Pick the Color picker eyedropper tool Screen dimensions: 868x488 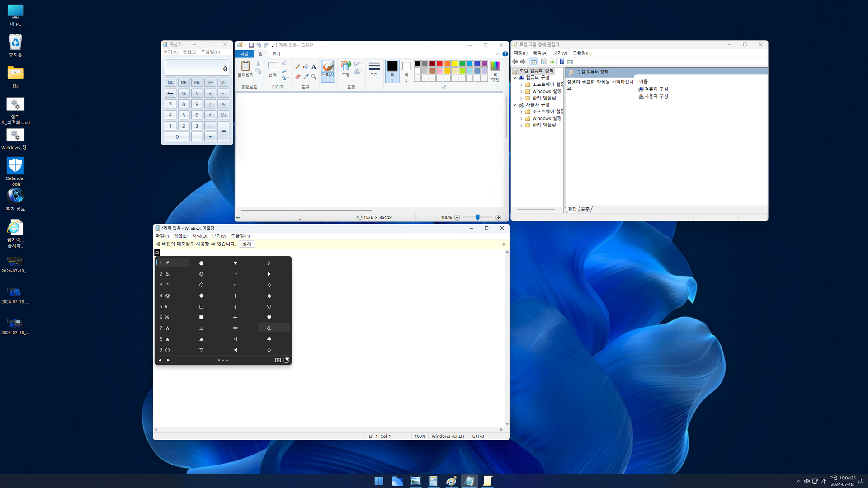coord(306,76)
